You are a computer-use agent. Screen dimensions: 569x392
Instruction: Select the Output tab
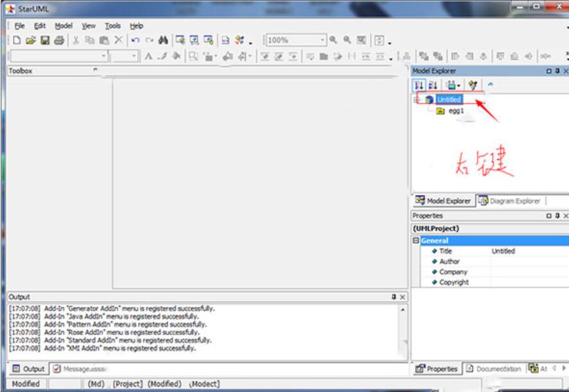click(x=28, y=369)
